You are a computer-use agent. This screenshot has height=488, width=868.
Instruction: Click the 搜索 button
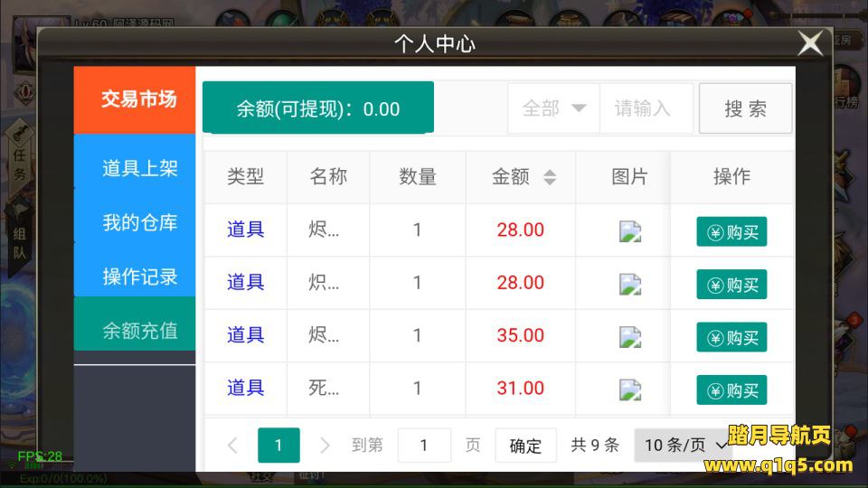(x=745, y=108)
